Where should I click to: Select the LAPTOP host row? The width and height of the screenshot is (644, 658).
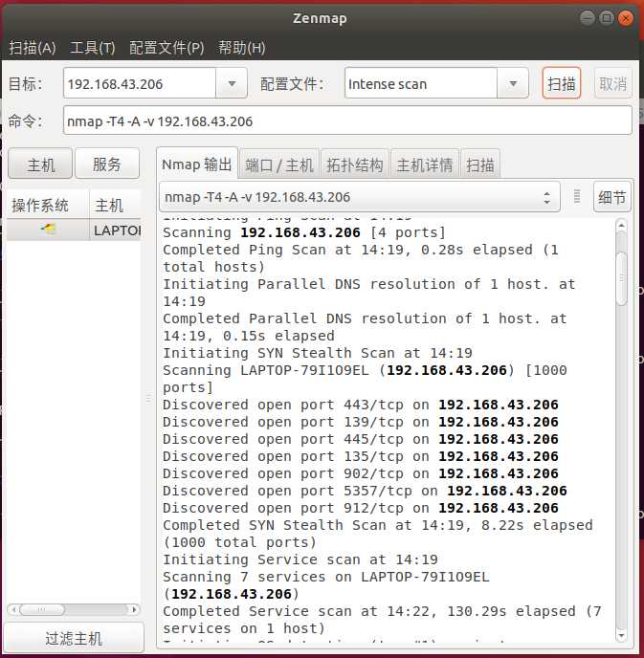(x=74, y=230)
